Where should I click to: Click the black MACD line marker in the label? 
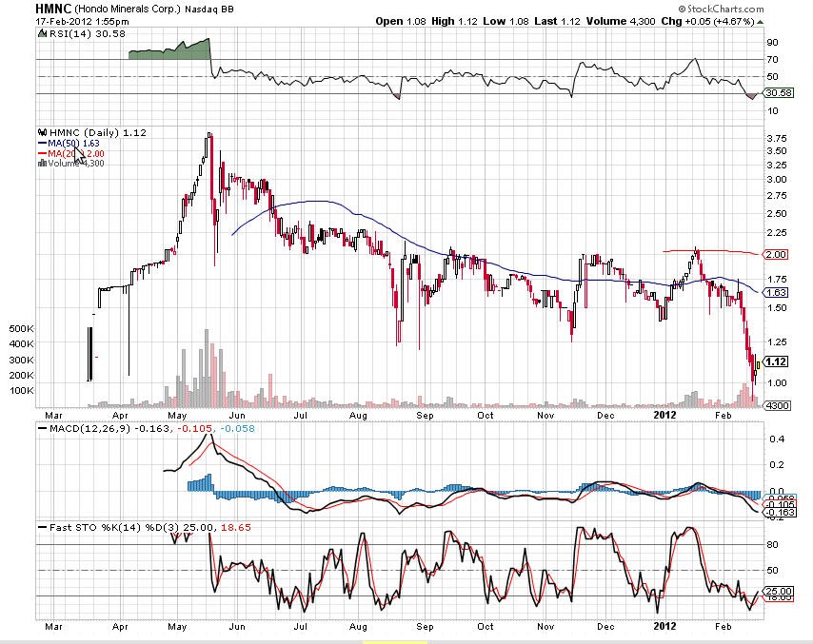[43, 428]
